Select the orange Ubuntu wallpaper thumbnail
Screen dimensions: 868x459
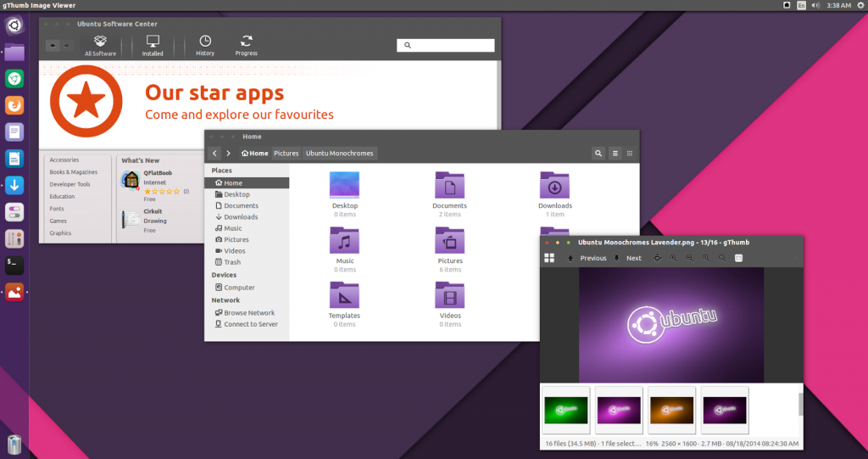(671, 411)
